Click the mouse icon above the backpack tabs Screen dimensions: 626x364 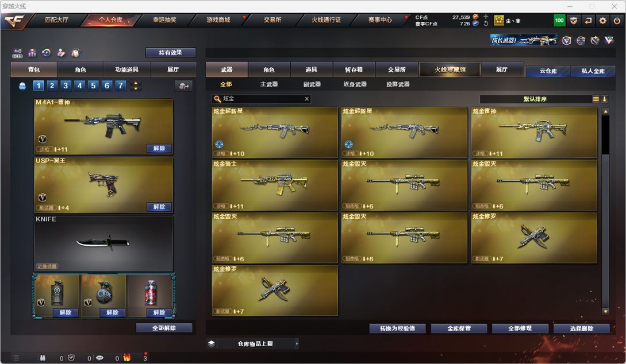tap(75, 53)
